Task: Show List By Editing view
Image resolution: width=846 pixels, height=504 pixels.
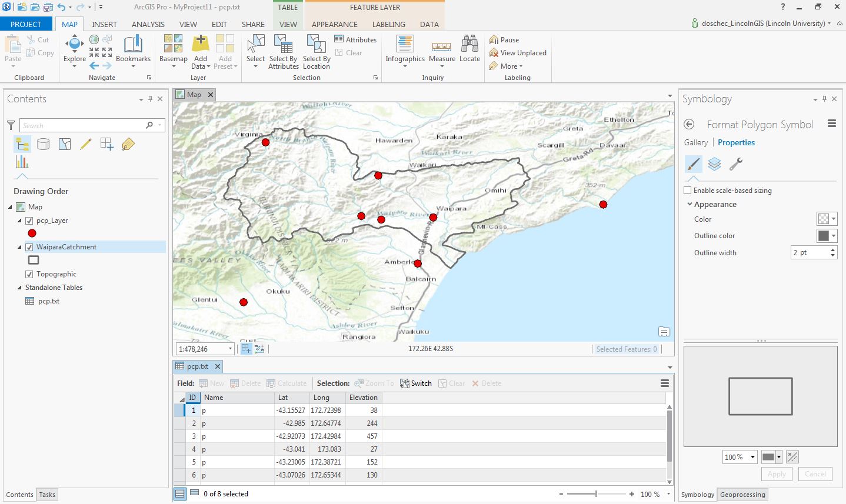Action: [x=86, y=143]
